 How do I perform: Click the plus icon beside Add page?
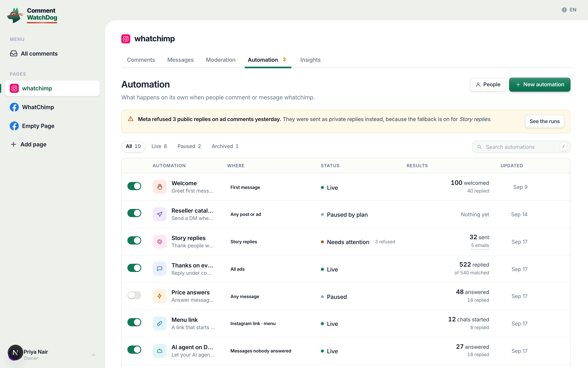click(14, 144)
